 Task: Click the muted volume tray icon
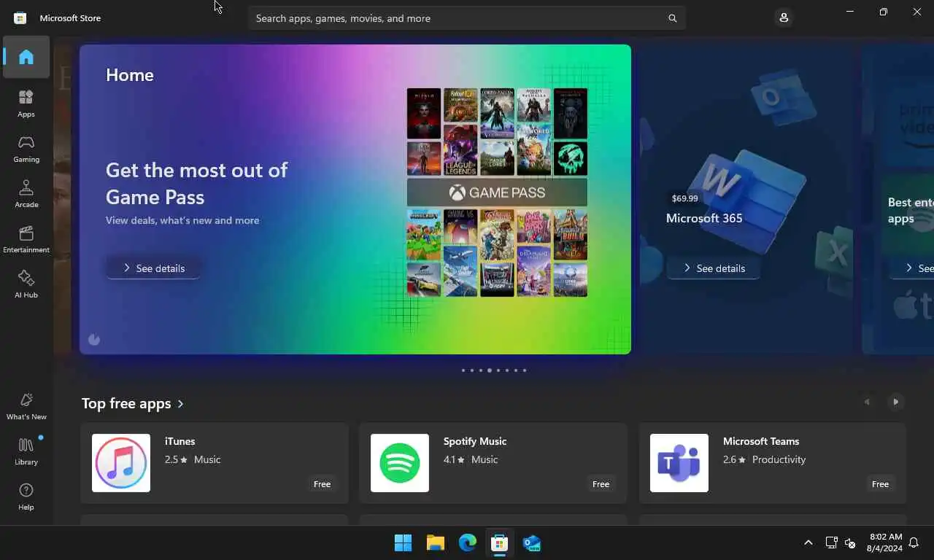click(x=849, y=542)
